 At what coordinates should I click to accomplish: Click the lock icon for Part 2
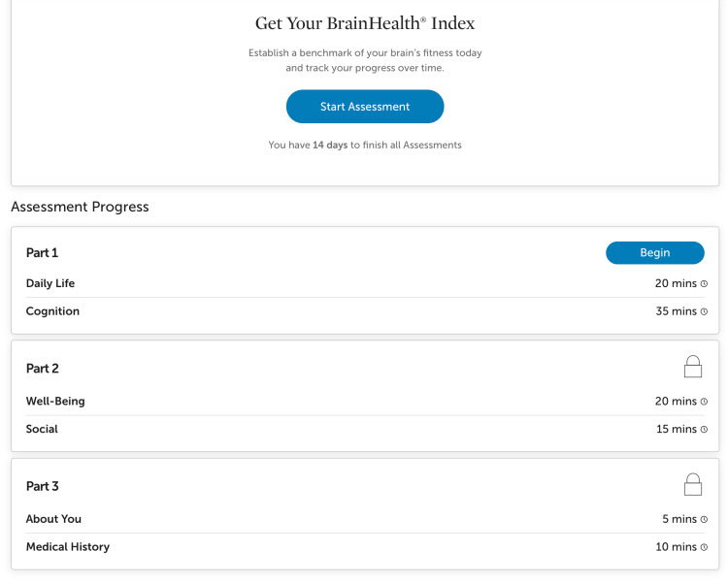click(693, 367)
